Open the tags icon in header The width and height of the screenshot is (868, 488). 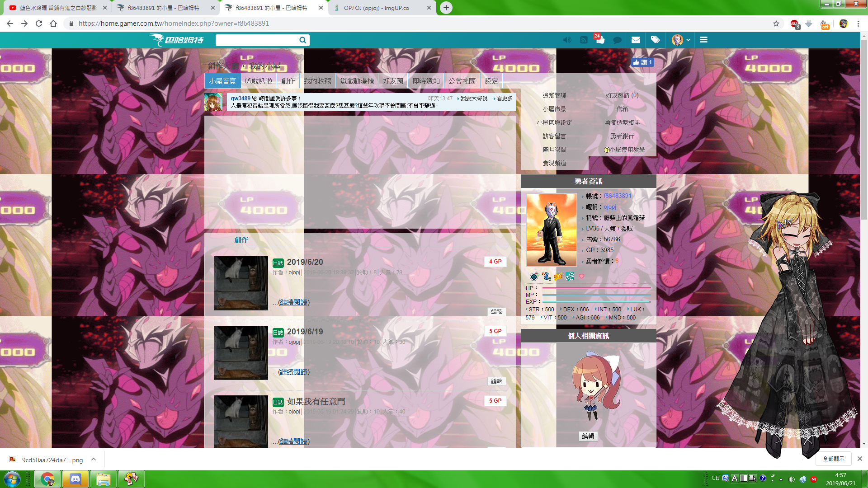pyautogui.click(x=655, y=40)
